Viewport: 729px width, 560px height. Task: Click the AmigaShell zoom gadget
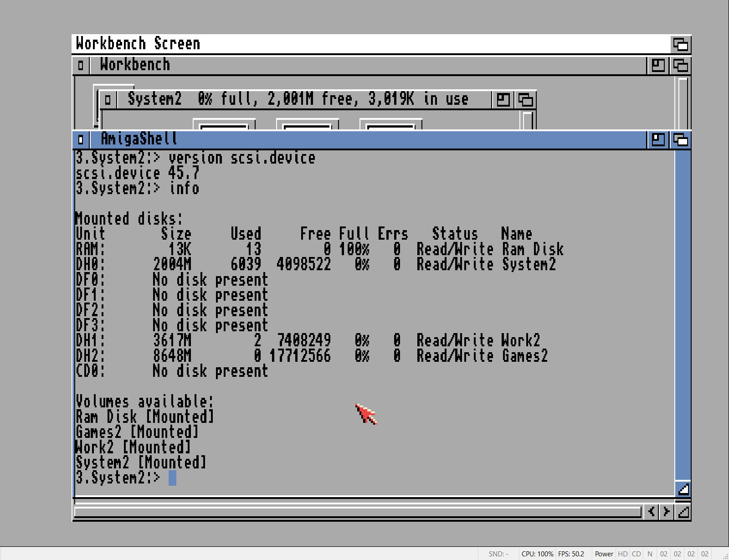pos(658,139)
